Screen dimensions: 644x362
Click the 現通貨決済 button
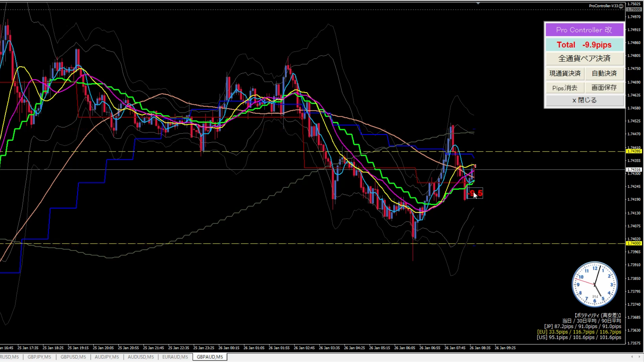565,73
